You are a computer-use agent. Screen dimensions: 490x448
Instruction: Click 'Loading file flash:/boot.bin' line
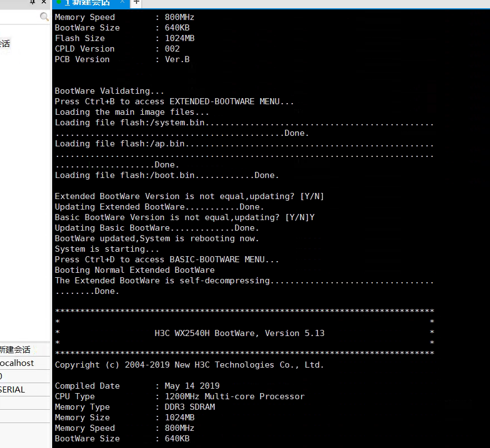(167, 175)
